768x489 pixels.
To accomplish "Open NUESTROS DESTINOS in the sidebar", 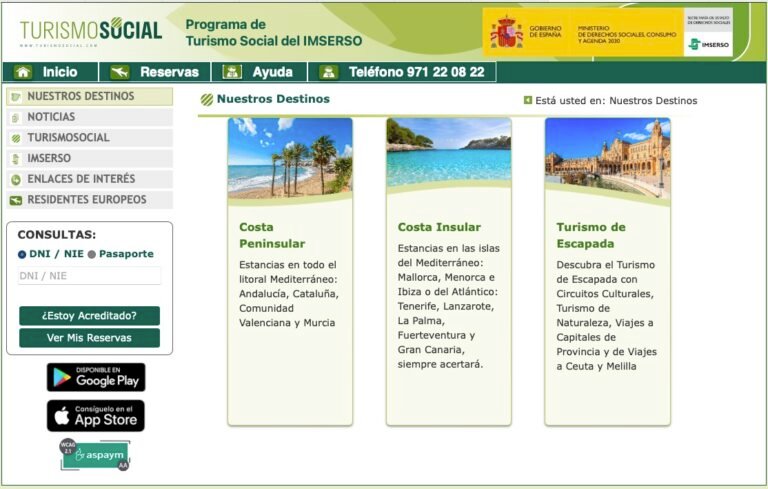I will pos(90,97).
